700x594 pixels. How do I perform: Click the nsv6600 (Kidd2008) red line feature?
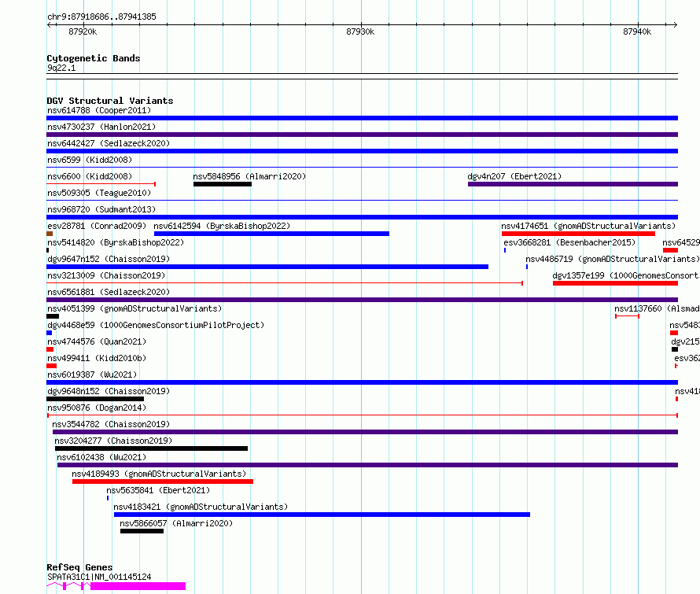click(101, 183)
